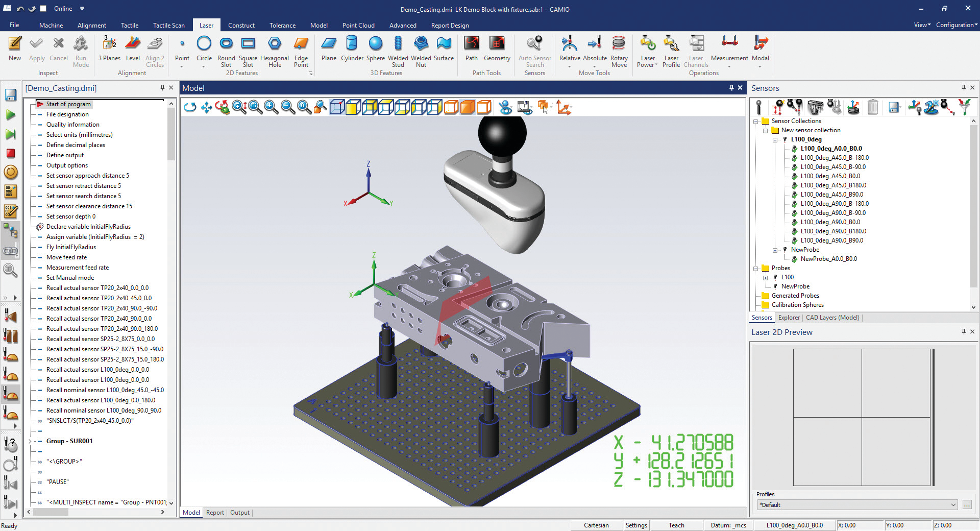980x531 pixels.
Task: Expand the Group - SUR001 node
Action: coord(30,441)
